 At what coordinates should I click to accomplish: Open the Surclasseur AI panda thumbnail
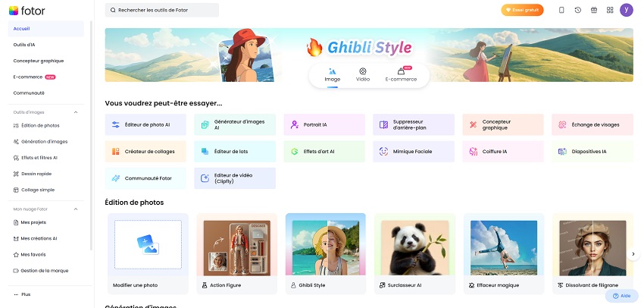point(415,248)
